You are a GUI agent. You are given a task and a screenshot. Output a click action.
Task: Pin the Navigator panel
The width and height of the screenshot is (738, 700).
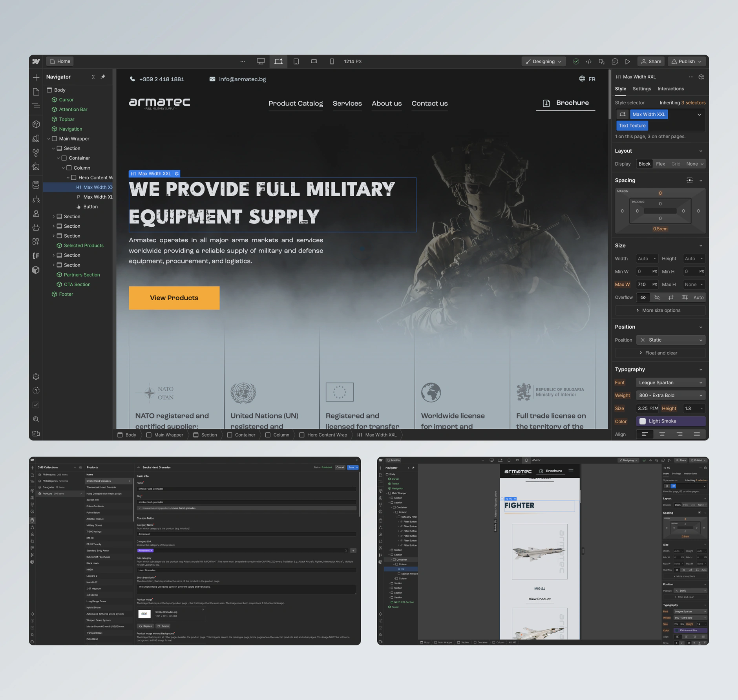click(x=103, y=77)
